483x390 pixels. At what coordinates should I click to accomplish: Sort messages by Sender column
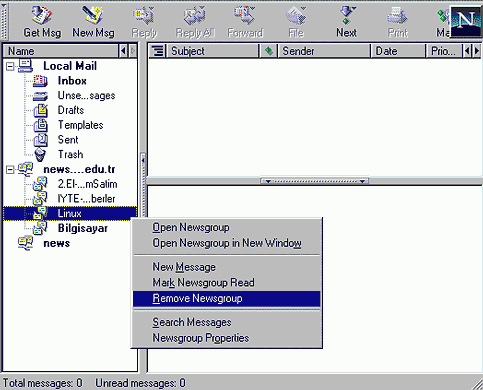click(324, 51)
